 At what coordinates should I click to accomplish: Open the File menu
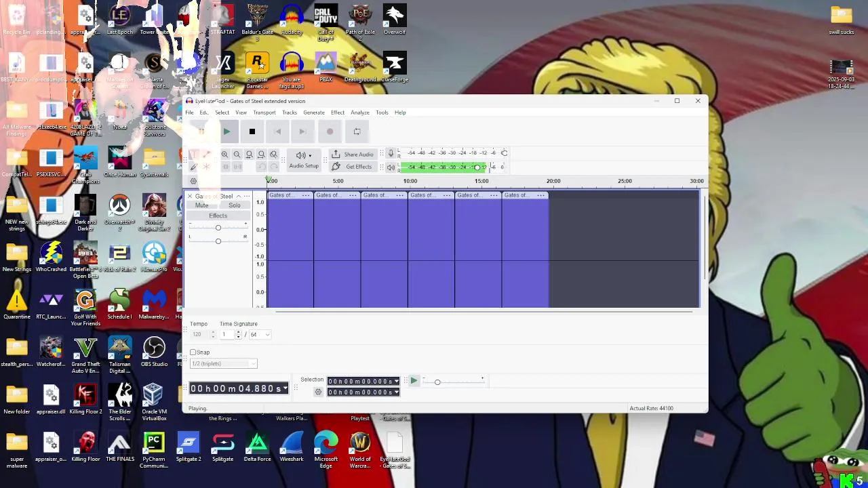(x=190, y=113)
